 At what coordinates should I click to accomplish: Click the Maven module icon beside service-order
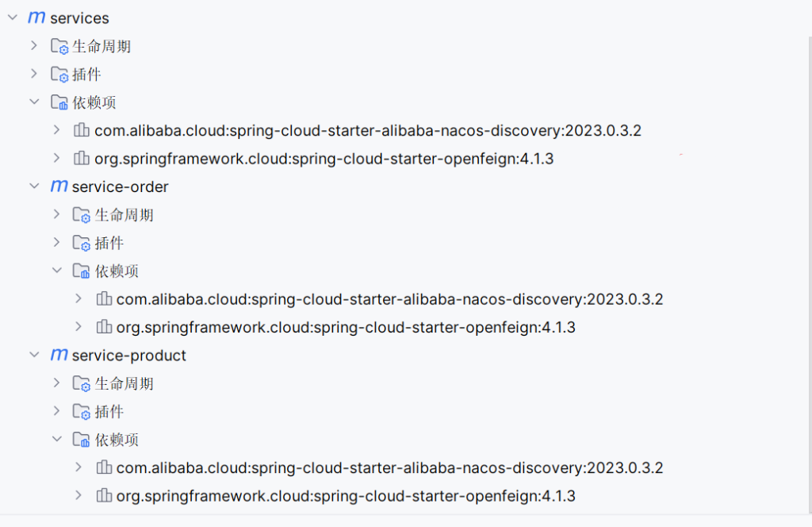point(59,187)
